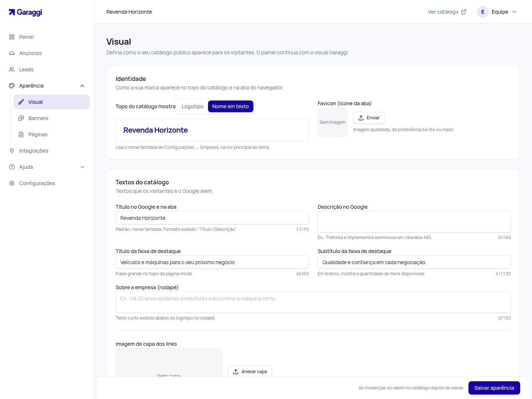Click the question mark icon beside Ajuda

tap(12, 167)
